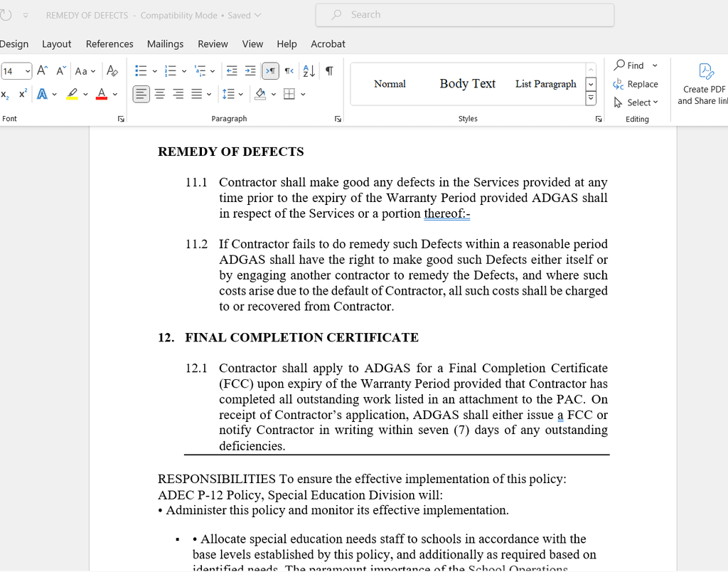Customize Quick Access Toolbar arrow
Viewport: 728px width, 572px height.
coord(26,16)
